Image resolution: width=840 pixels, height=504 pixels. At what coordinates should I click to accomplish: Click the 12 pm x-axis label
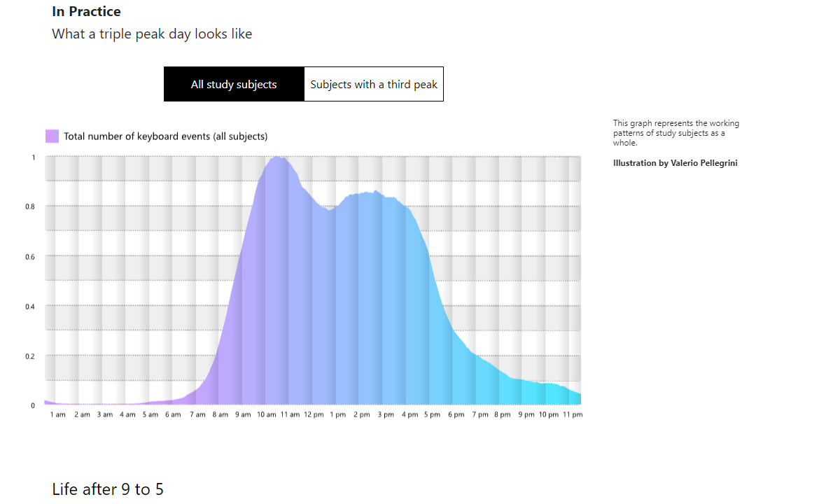point(313,414)
